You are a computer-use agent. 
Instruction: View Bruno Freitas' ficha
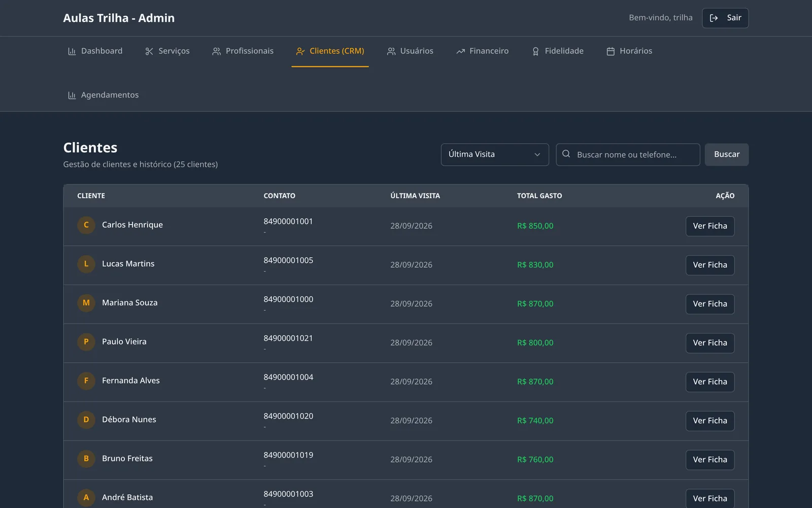tap(710, 460)
